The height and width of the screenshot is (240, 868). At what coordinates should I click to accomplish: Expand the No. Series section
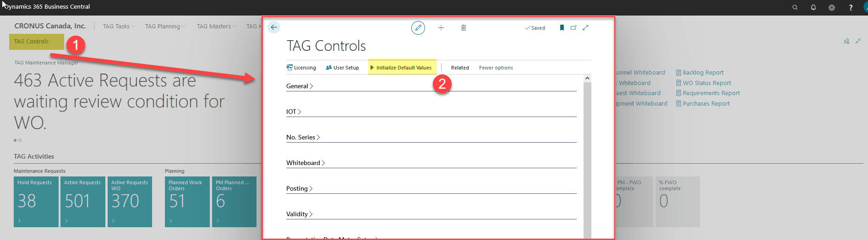point(303,137)
